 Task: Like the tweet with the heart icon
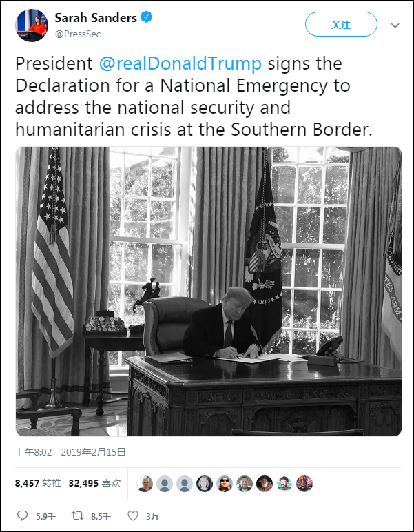[133, 515]
